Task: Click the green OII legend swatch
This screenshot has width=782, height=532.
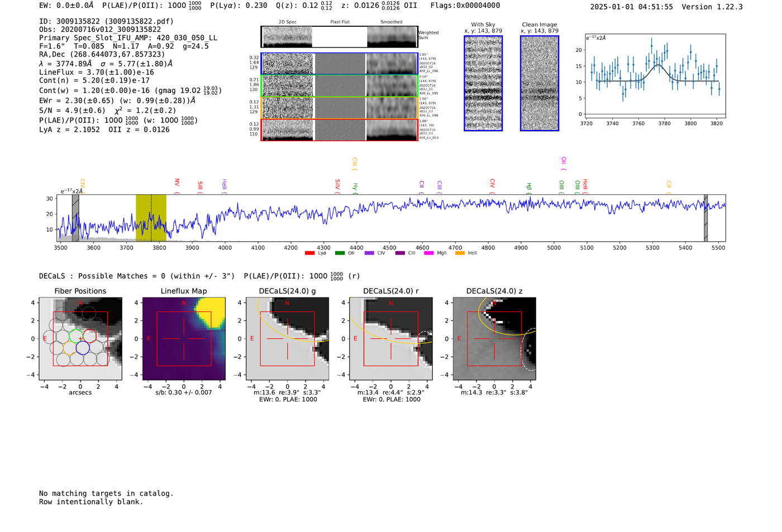Action: coord(340,253)
